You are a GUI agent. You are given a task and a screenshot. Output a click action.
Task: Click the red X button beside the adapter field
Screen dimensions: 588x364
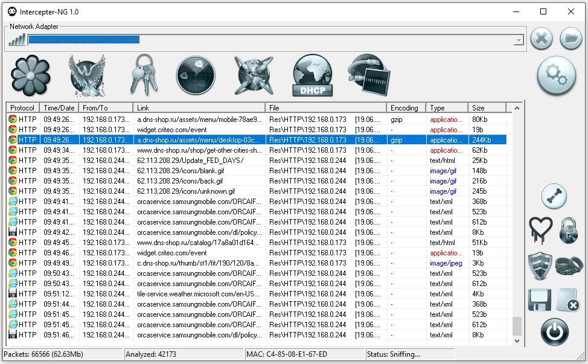click(540, 38)
